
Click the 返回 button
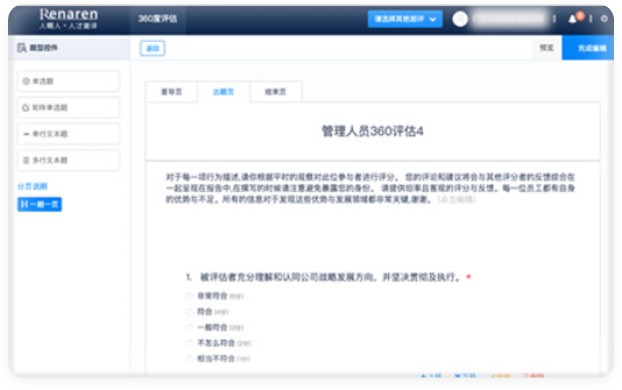(x=152, y=48)
